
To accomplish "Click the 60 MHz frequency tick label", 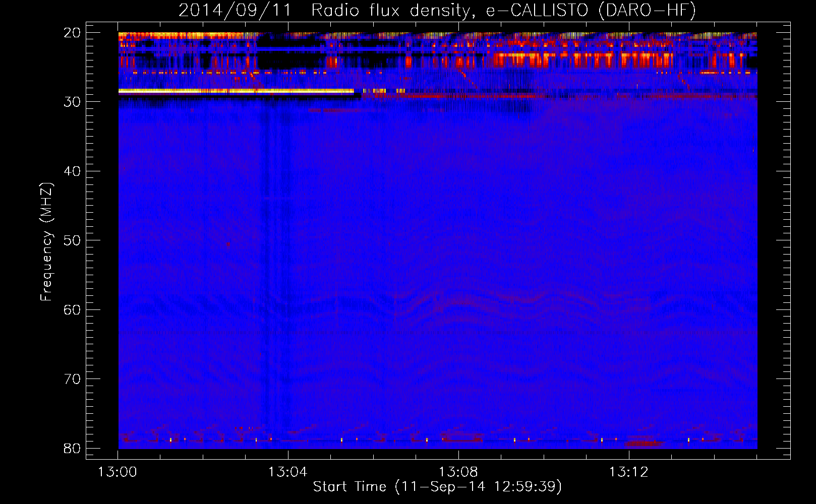I will pos(72,309).
